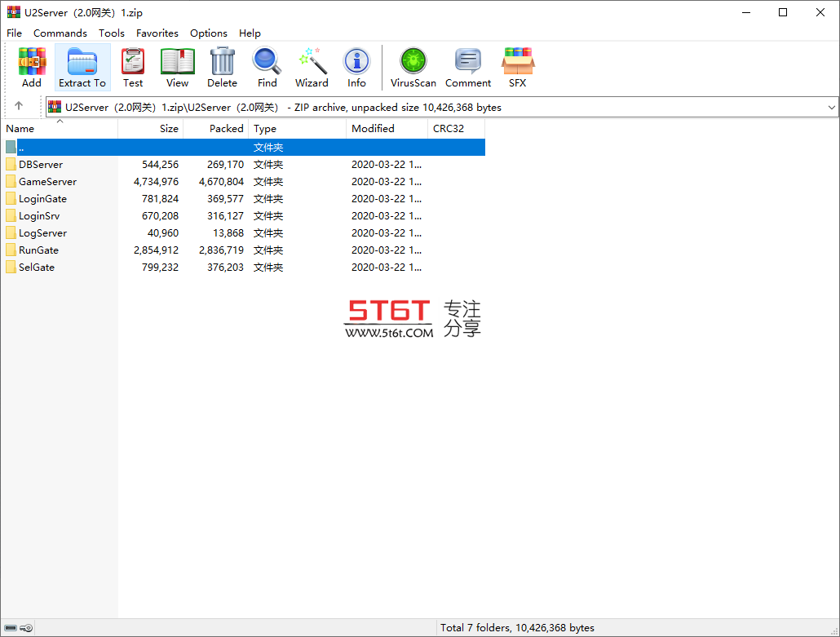The width and height of the screenshot is (840, 637).
Task: Run the Test archive tool
Action: click(x=133, y=68)
